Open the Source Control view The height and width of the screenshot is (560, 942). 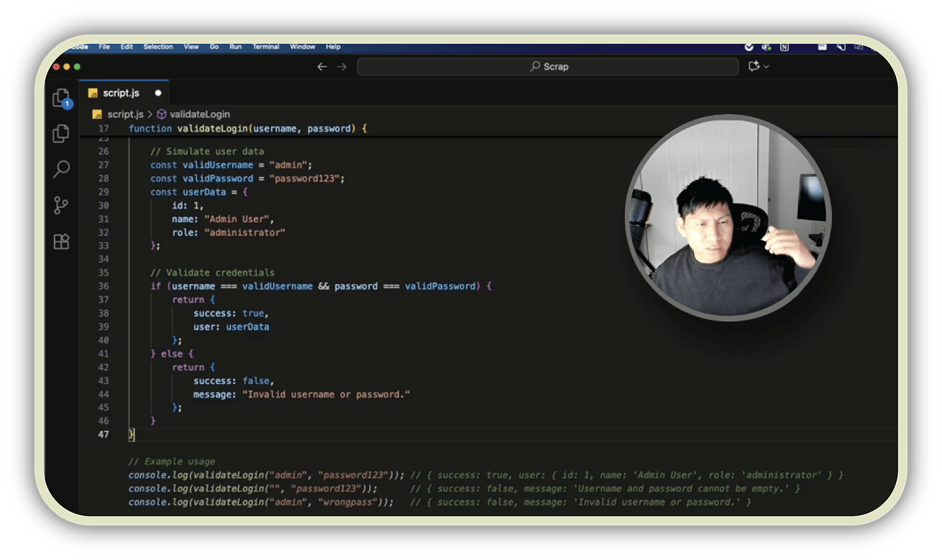tap(61, 205)
